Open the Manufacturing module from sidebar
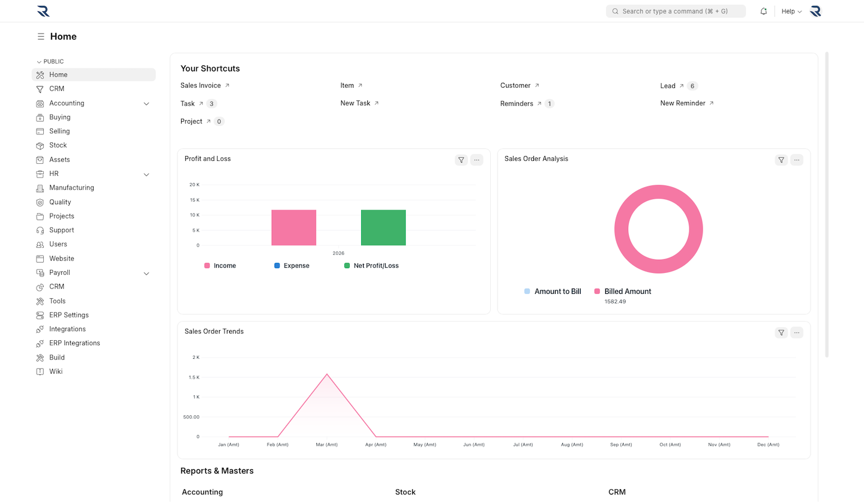Image resolution: width=864 pixels, height=504 pixels. 72,187
